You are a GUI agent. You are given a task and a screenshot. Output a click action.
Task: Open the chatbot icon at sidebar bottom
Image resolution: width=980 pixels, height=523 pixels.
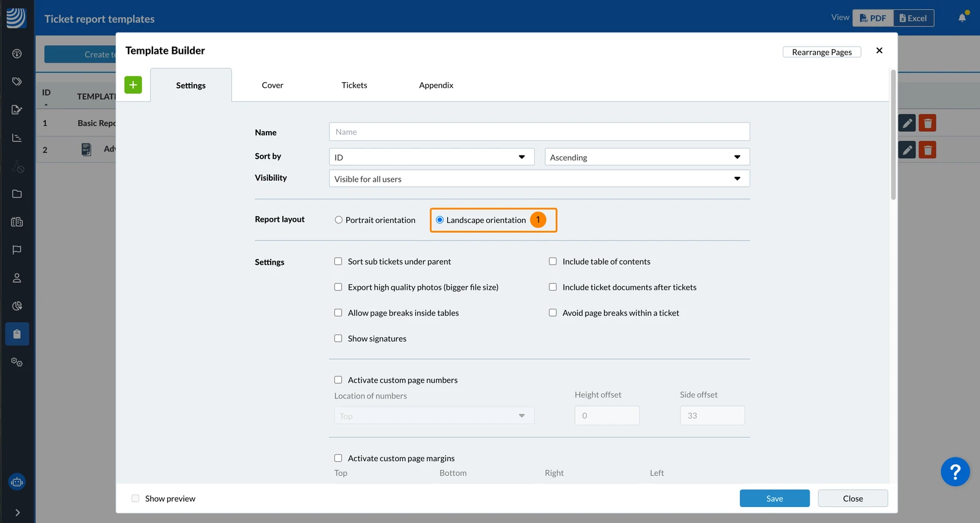pos(17,482)
